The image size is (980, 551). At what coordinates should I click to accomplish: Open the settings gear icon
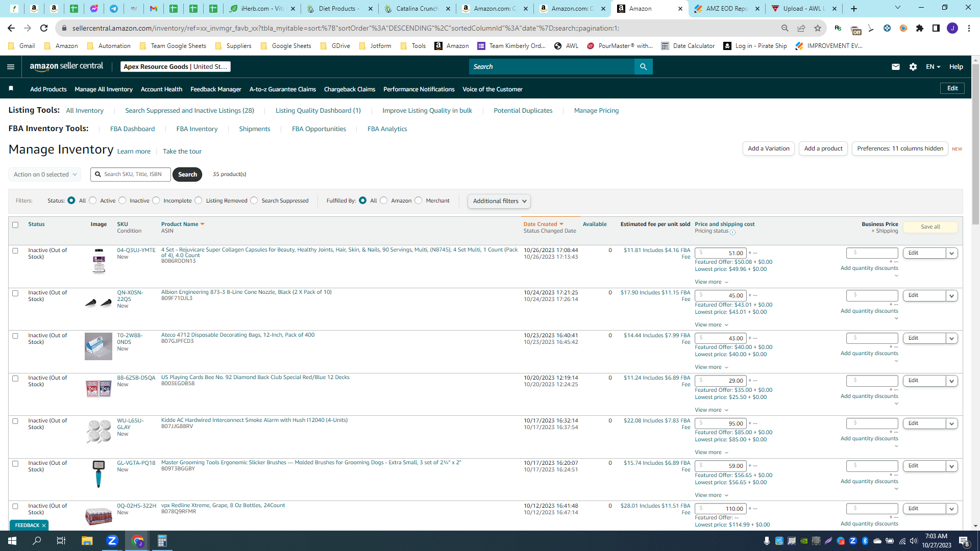[x=913, y=67]
